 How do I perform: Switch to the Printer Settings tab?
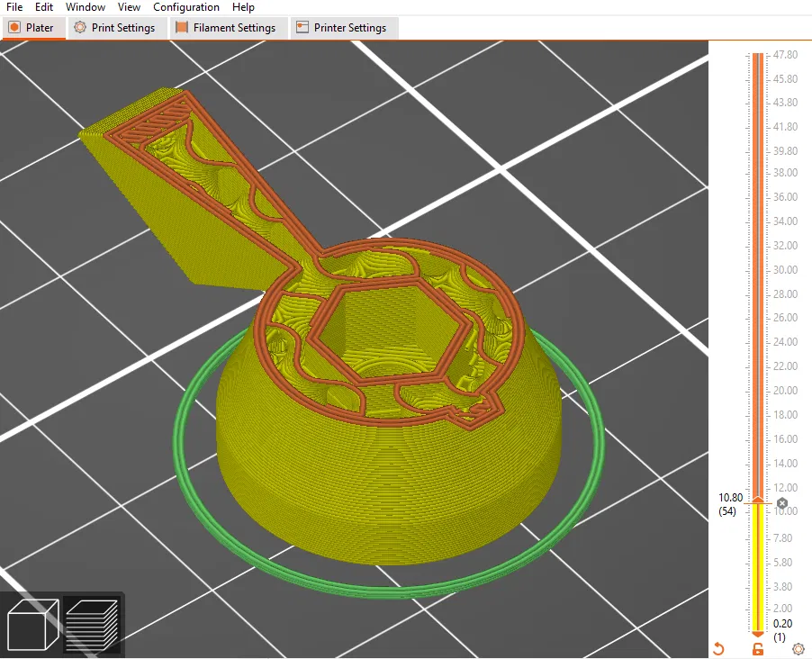point(344,28)
